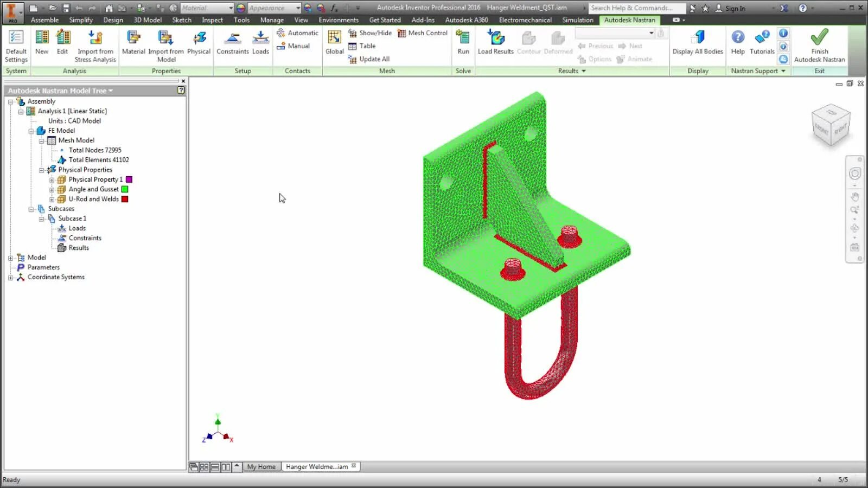Switch to the Assemble ribbon tab
Screen dimensions: 868x488
pyautogui.click(x=44, y=20)
